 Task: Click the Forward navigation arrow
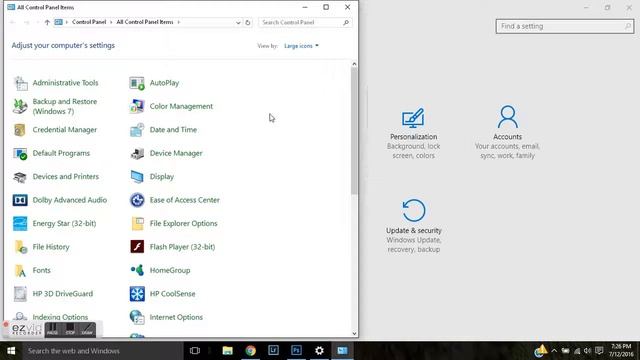pos(27,22)
